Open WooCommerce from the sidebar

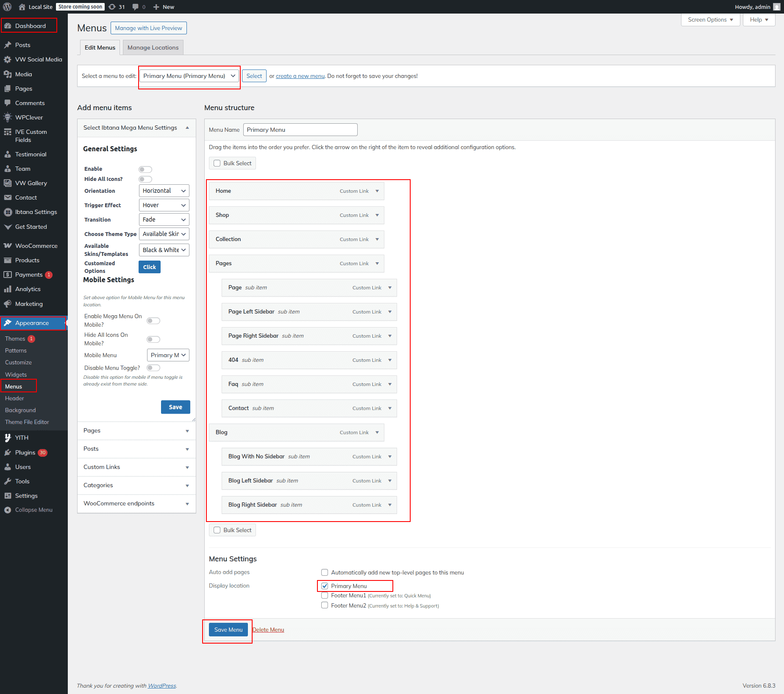click(36, 246)
